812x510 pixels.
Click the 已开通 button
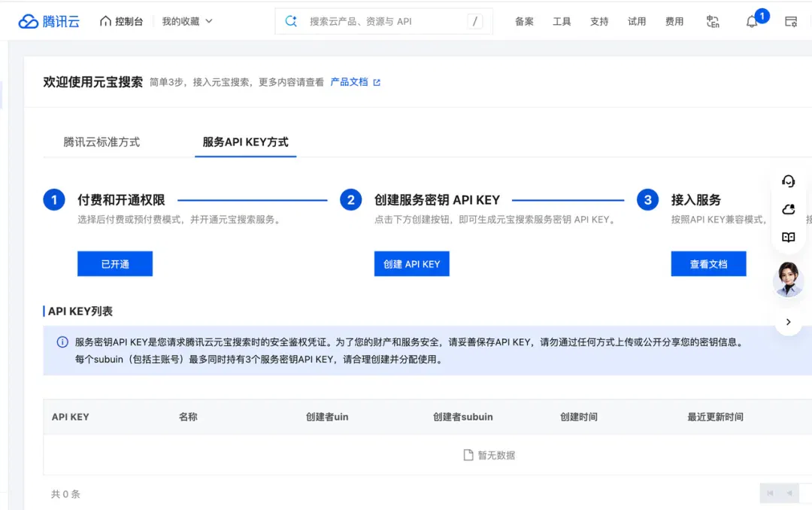pyautogui.click(x=115, y=264)
